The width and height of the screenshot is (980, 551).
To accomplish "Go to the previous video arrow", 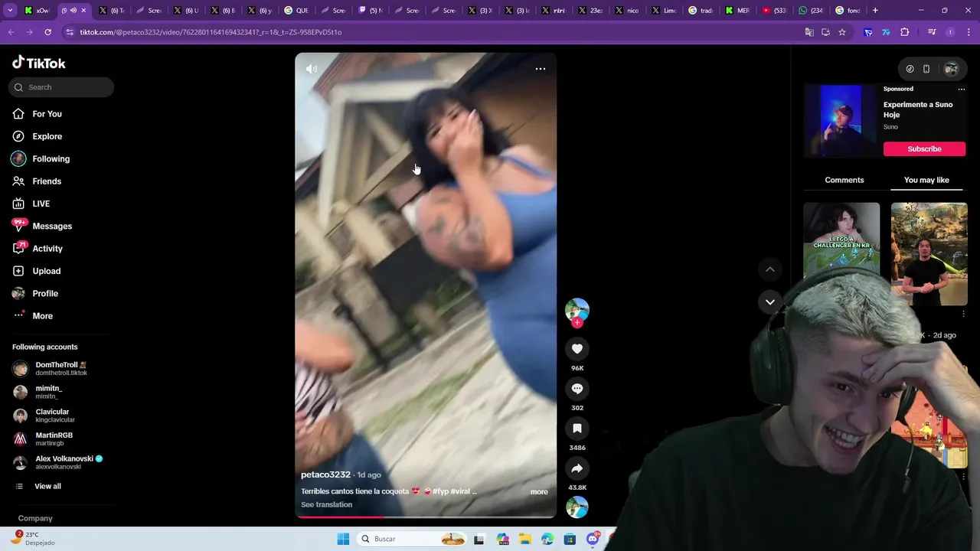I will [770, 269].
